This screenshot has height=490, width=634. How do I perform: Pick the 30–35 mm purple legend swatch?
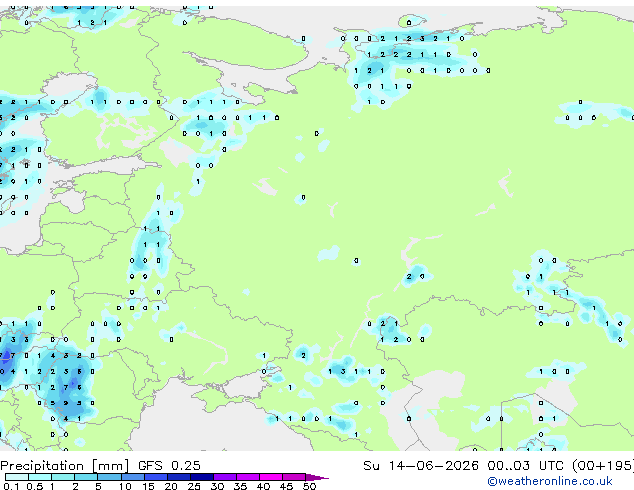(224, 477)
